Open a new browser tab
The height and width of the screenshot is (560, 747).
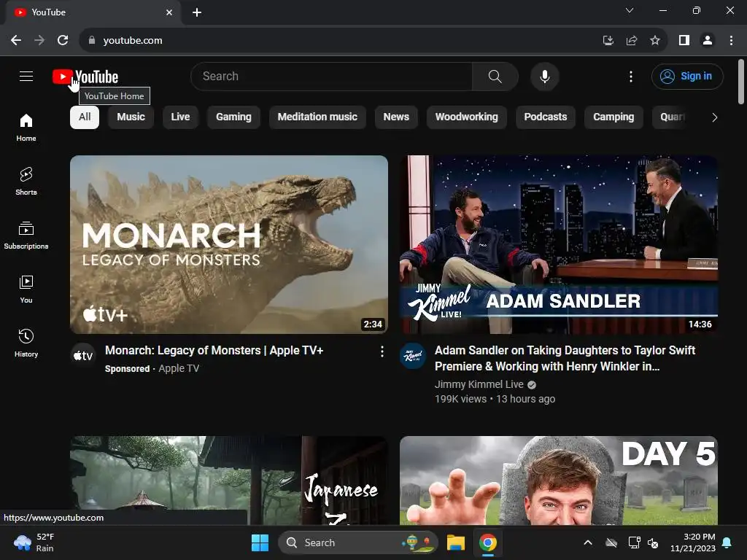(x=197, y=12)
